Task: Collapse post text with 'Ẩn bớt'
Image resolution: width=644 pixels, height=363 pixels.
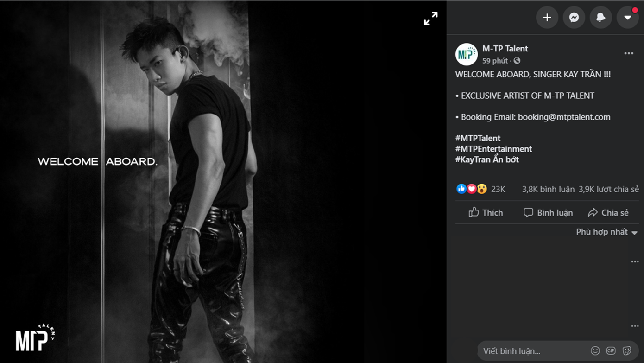Action: [506, 159]
